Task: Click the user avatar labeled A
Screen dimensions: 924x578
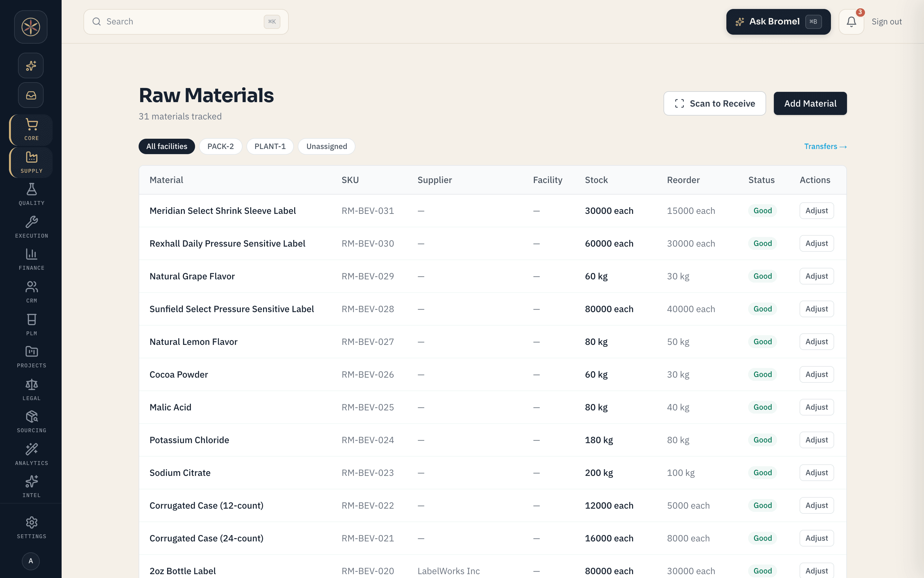Action: [x=31, y=561]
